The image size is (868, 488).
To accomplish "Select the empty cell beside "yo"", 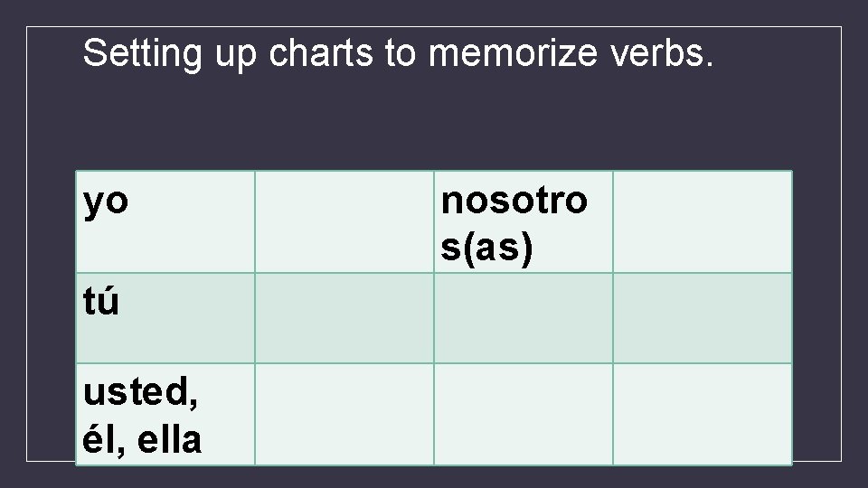I will tap(344, 221).
